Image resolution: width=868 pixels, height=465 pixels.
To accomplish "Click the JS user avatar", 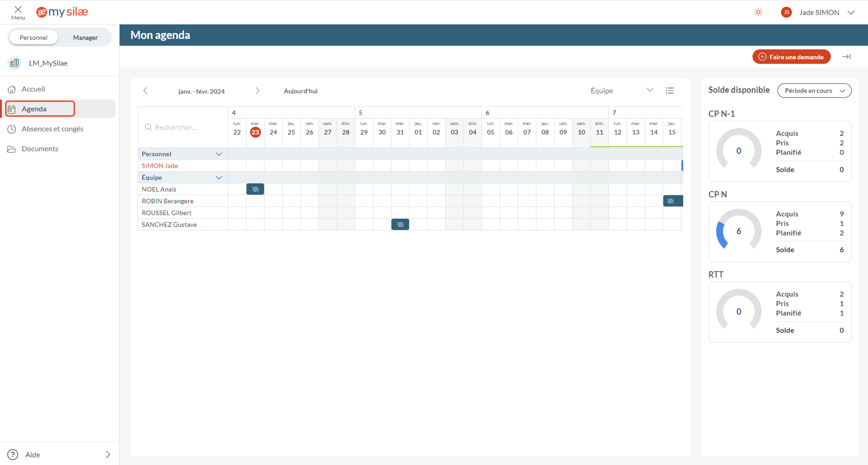I will coord(786,12).
